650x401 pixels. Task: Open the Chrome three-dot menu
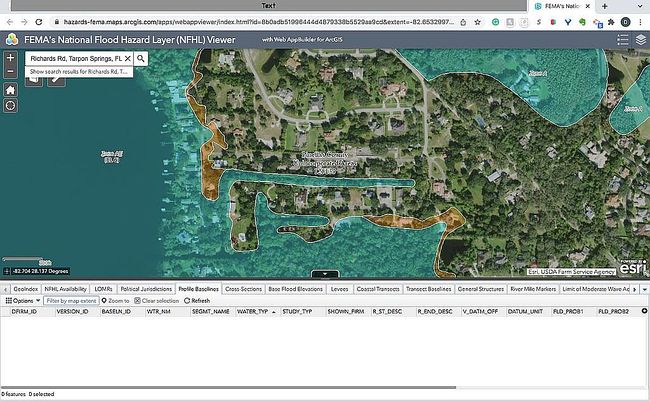point(641,22)
